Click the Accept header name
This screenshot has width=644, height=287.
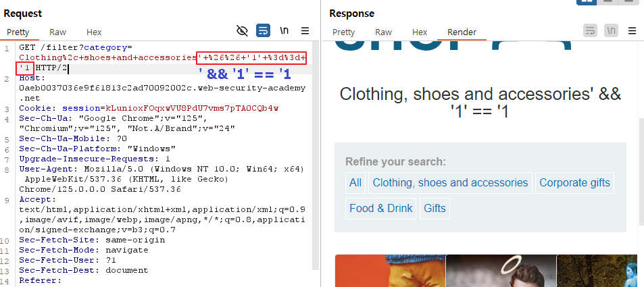tap(37, 199)
